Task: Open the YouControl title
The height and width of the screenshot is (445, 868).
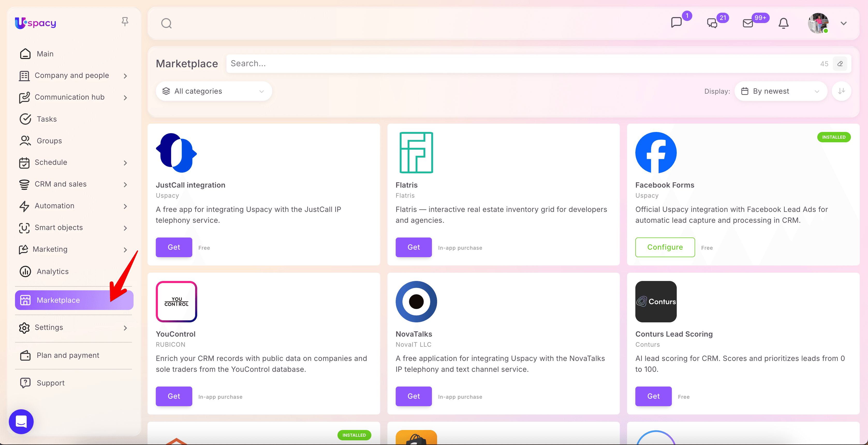Action: click(x=175, y=334)
